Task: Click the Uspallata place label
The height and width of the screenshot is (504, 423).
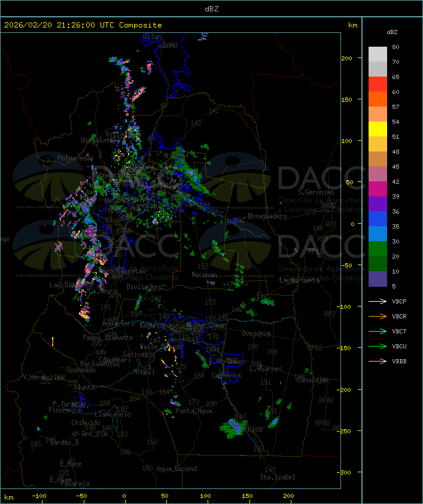Action: coord(98,140)
